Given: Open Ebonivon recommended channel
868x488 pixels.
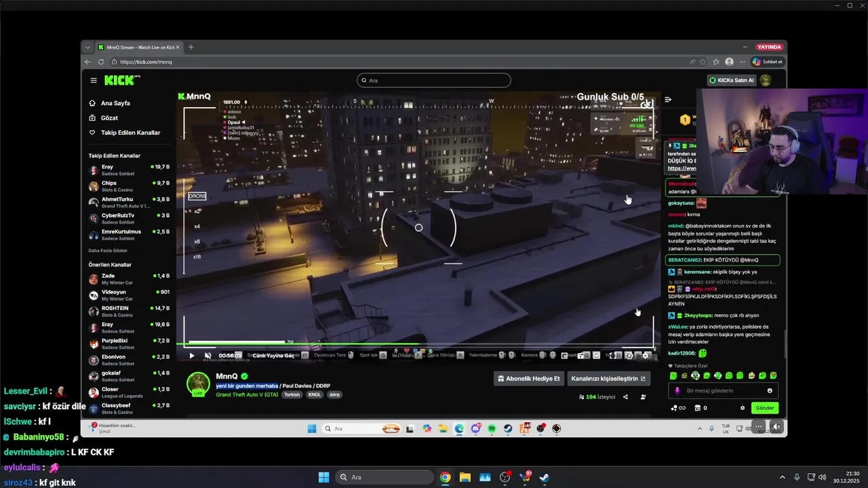Looking at the screenshot, I should [x=129, y=360].
